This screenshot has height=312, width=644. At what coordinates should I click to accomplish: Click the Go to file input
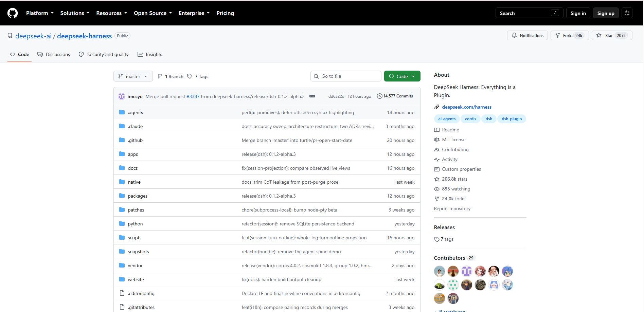[346, 76]
